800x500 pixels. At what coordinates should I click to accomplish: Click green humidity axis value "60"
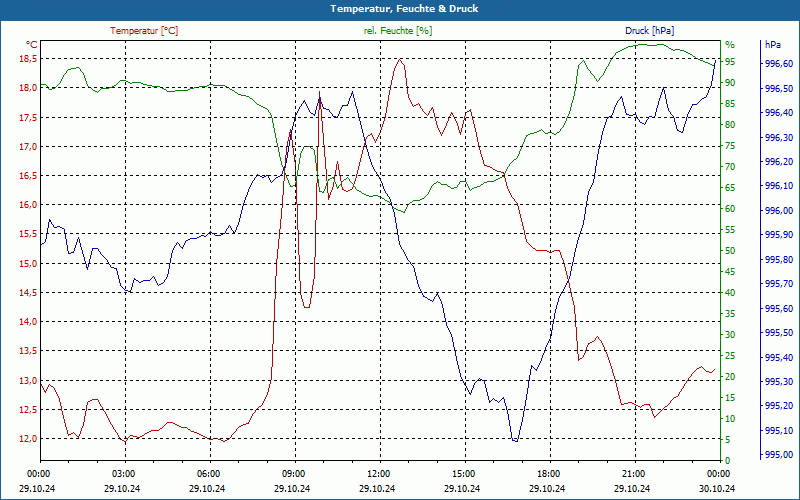tap(730, 208)
